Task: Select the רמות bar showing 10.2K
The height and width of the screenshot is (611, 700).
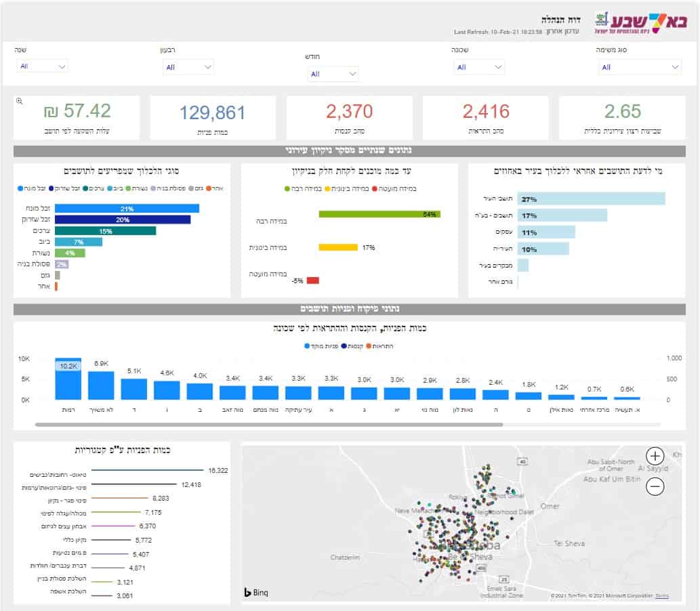Action: click(68, 379)
